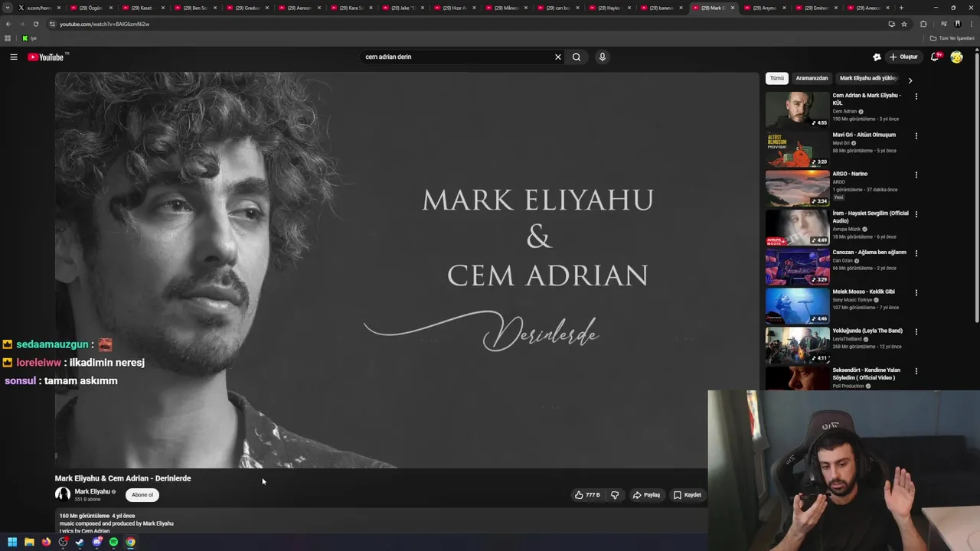
Task: Open Mavi Gri Altüst Olmuşum thumbnail
Action: tap(797, 148)
